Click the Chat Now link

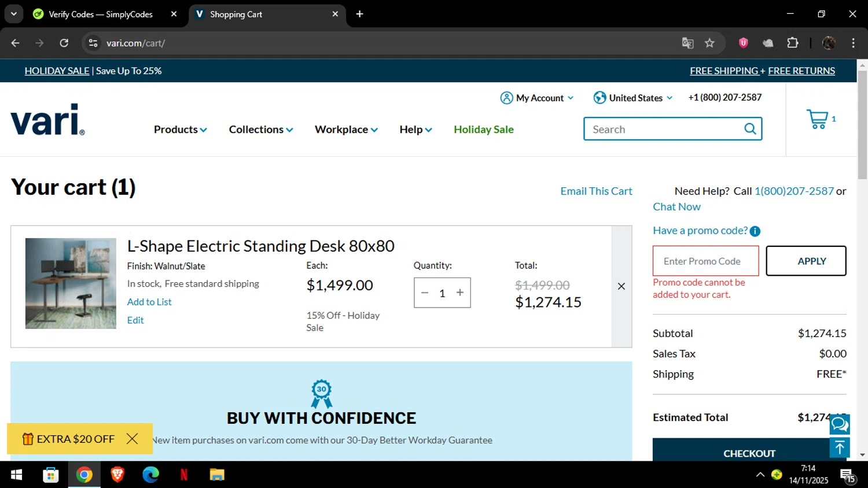[x=676, y=206]
